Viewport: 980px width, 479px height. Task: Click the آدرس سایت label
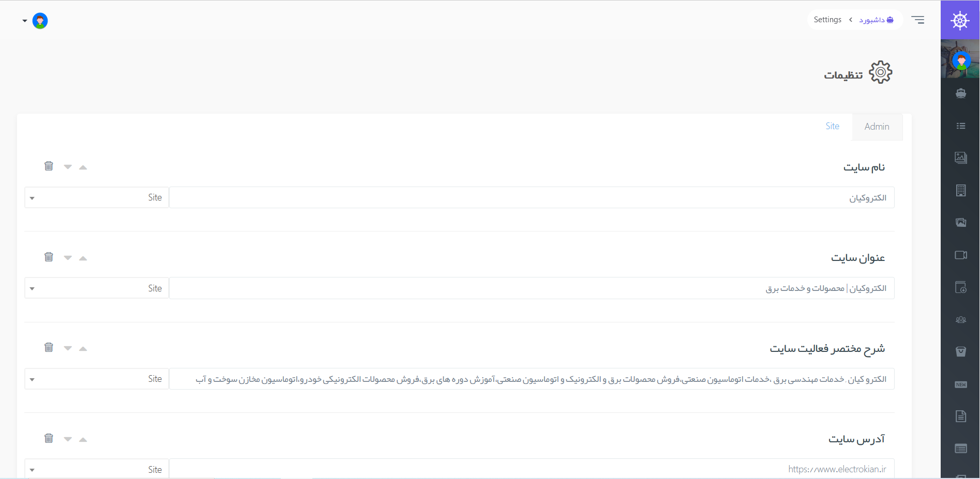[x=857, y=439]
